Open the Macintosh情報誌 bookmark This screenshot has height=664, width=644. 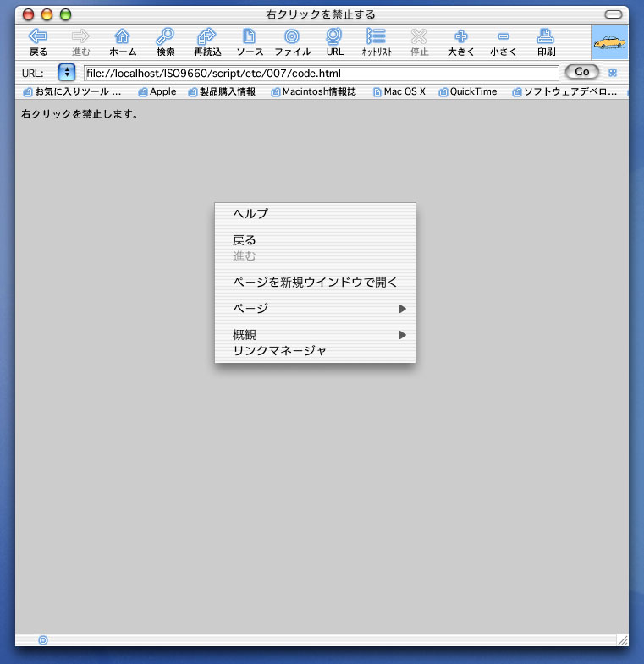pos(314,92)
